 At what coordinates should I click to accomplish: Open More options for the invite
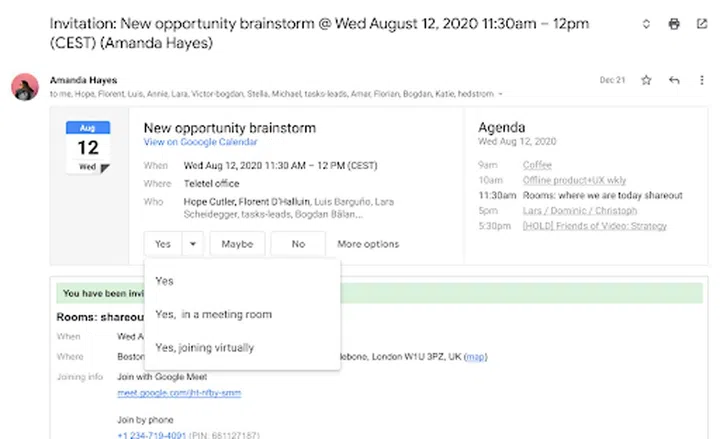367,244
